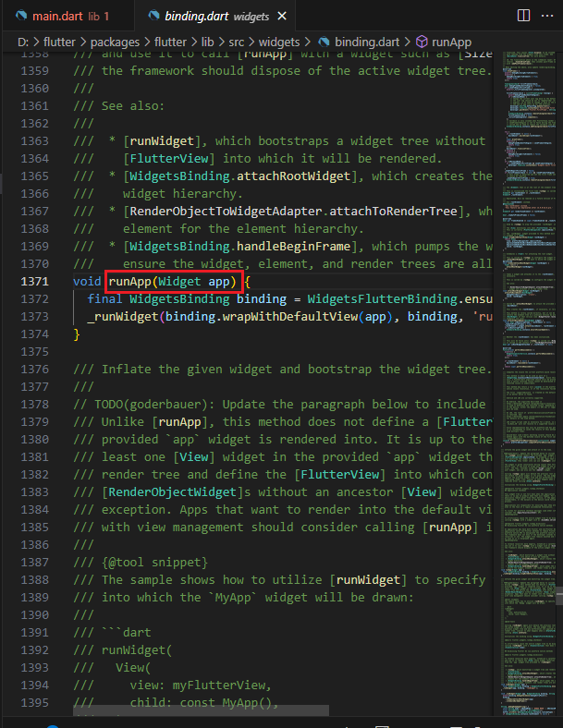563x728 pixels.
Task: Click RenderObjectToWidgetAdapter.attachToRenderTree reference
Action: pos(294,212)
